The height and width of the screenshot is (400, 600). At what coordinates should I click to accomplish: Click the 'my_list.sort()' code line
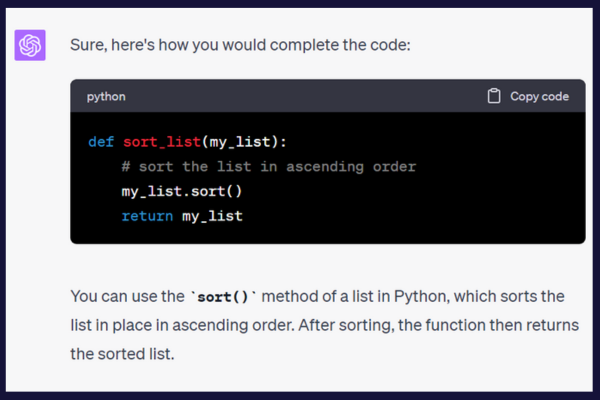[182, 191]
